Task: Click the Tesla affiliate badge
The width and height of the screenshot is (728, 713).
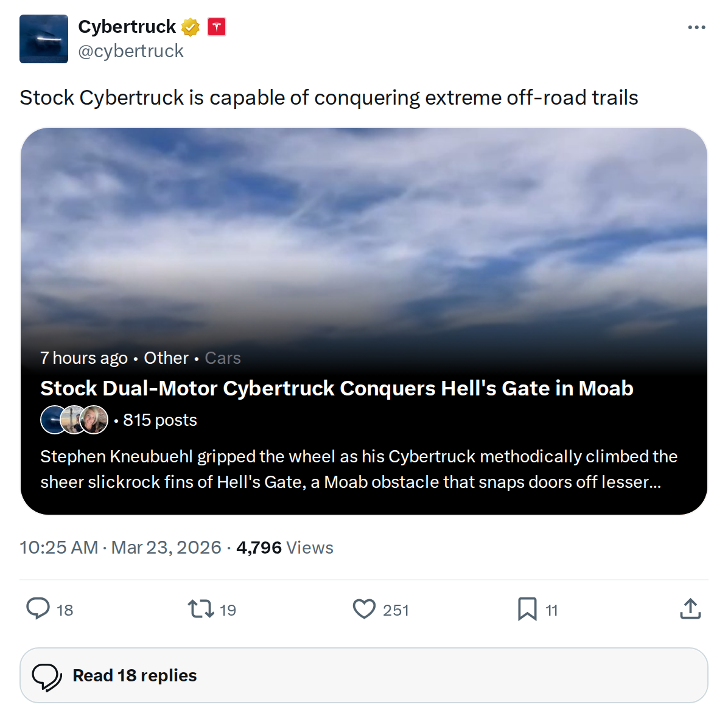Action: tap(217, 27)
